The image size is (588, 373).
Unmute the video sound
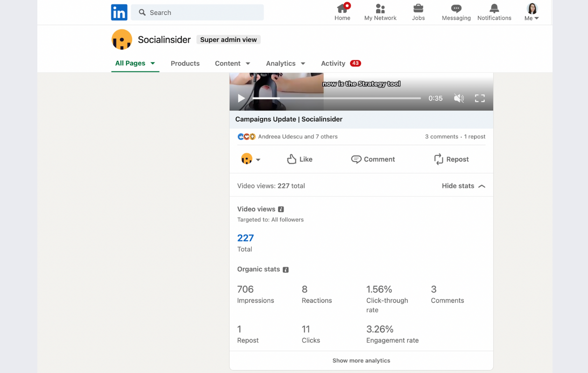click(x=459, y=98)
